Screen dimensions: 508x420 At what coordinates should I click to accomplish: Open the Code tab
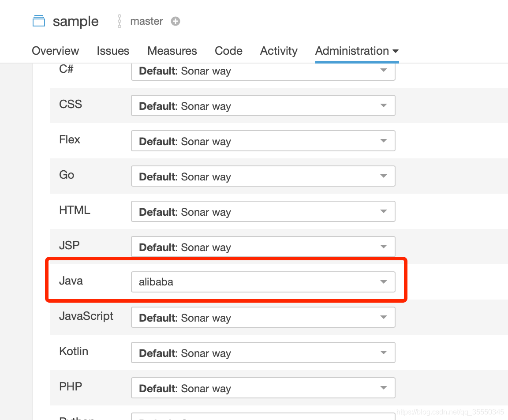pyautogui.click(x=228, y=51)
